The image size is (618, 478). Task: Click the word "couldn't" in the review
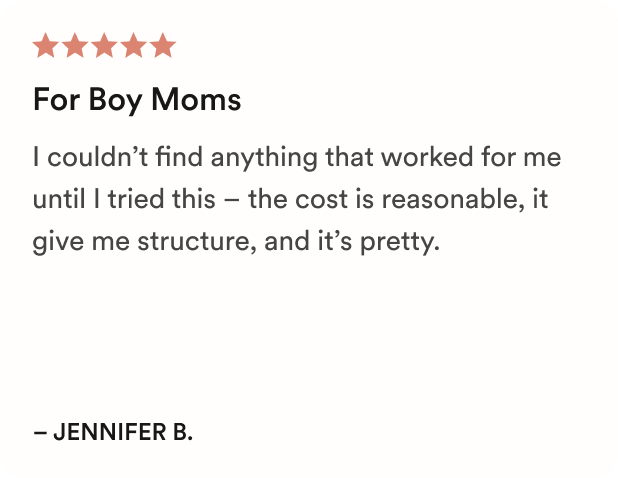coord(97,157)
